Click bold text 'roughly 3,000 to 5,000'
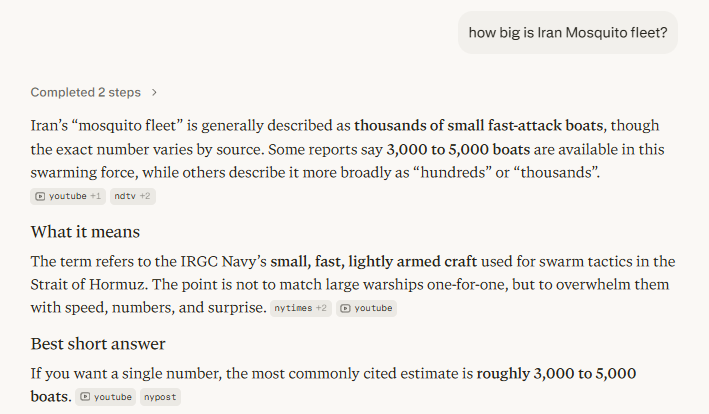 point(556,374)
